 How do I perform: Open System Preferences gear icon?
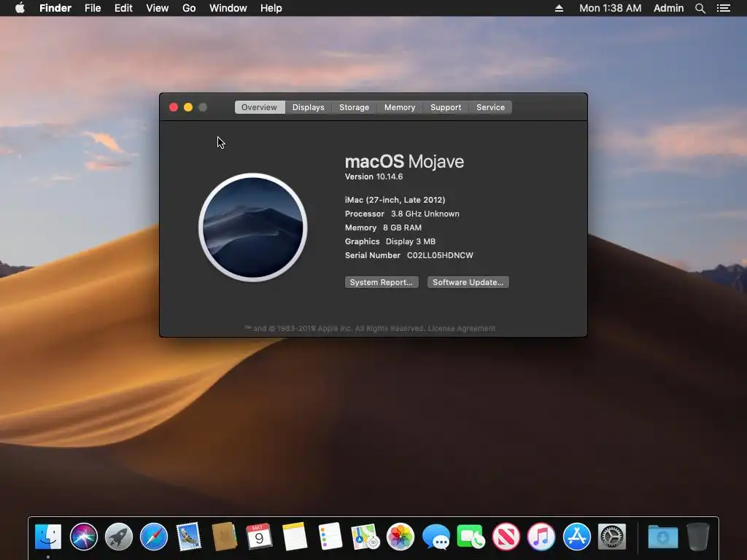coord(612,537)
